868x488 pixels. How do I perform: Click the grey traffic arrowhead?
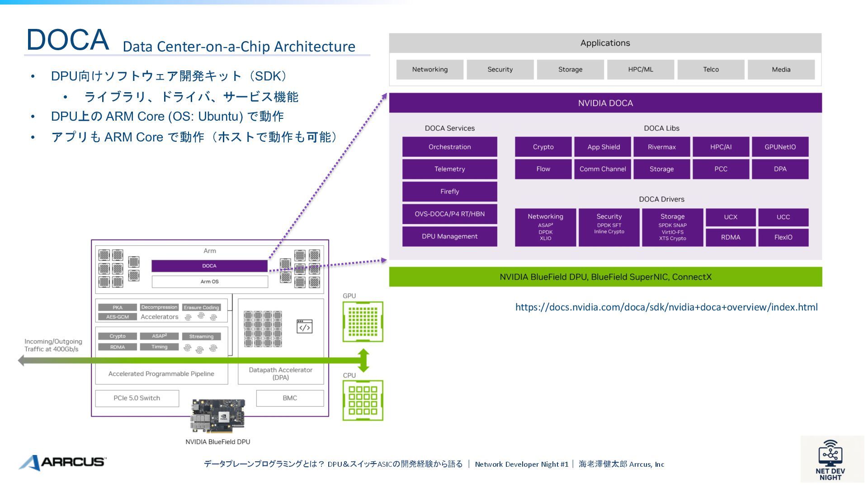tap(21, 360)
